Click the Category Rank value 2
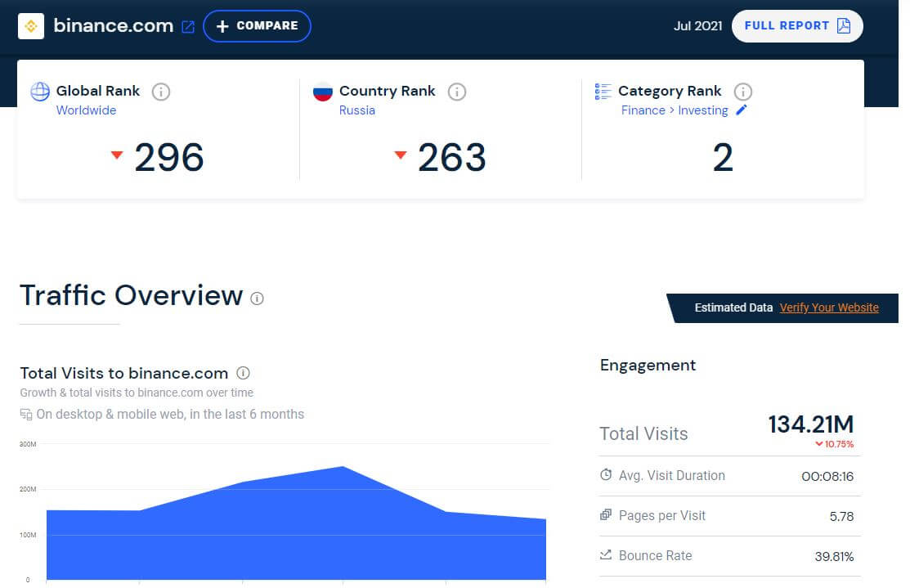This screenshot has width=910, height=588. click(x=723, y=157)
